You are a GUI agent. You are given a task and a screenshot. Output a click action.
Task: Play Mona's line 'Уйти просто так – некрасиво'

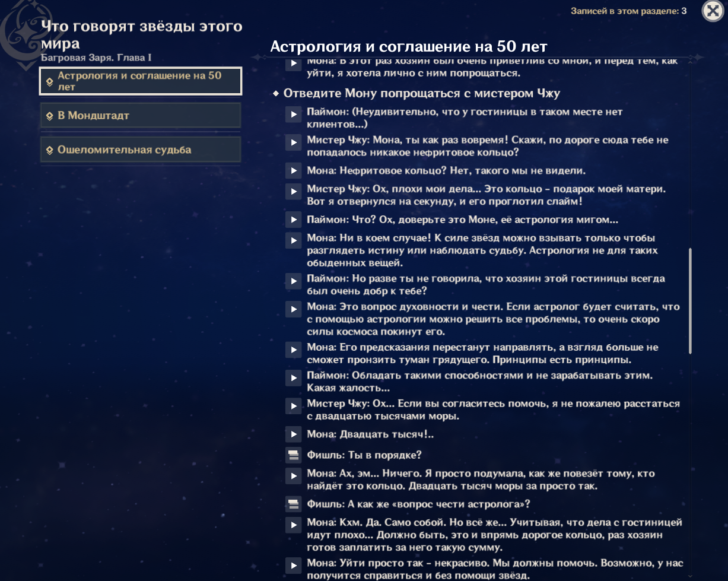click(293, 565)
